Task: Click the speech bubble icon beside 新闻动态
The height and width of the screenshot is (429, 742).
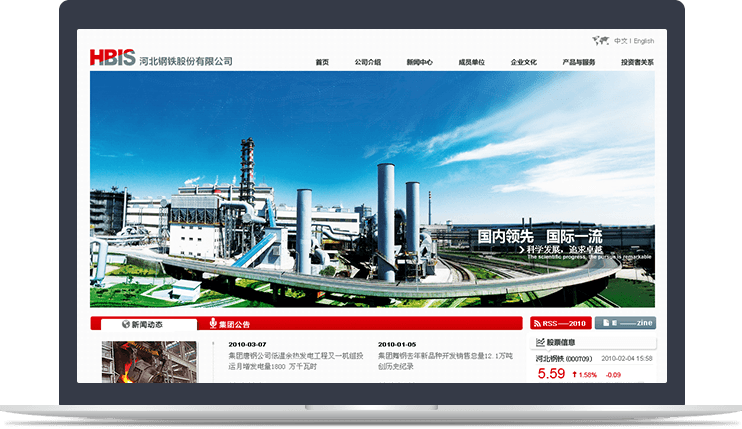Action: 124,324
